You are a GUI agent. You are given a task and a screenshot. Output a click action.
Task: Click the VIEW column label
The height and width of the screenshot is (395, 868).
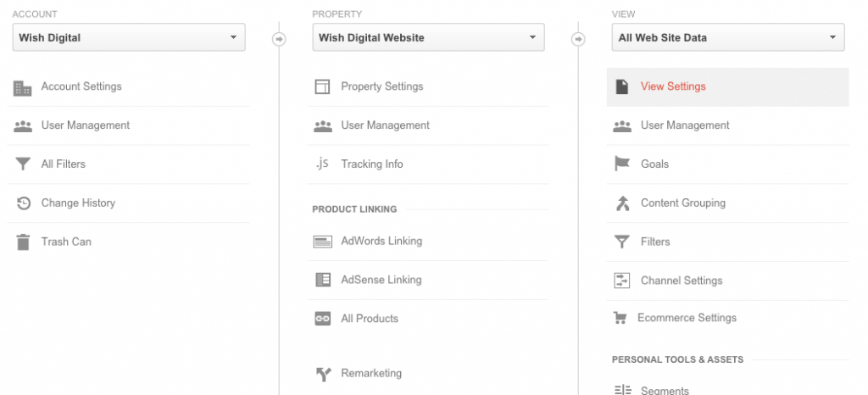point(623,14)
